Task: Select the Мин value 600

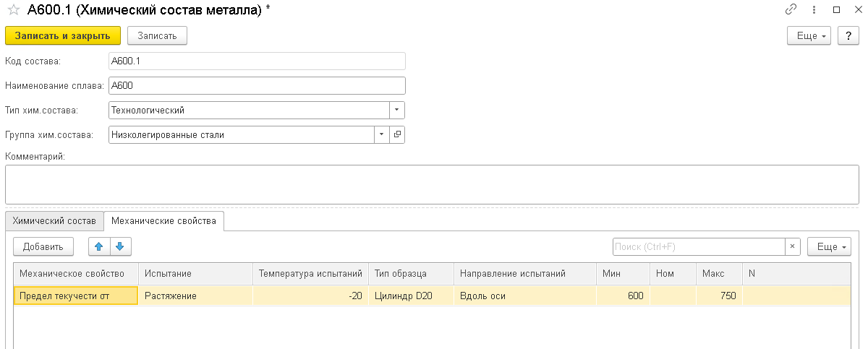Action: pyautogui.click(x=623, y=296)
